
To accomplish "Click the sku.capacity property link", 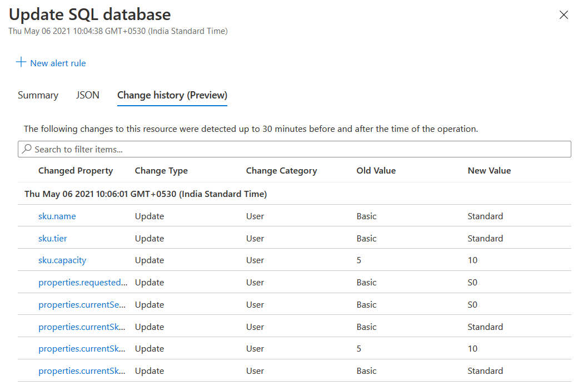I will (62, 260).
